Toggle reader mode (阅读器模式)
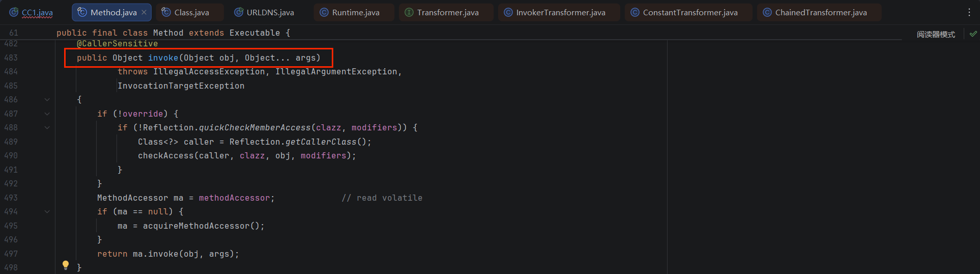The width and height of the screenshot is (980, 274). [936, 34]
